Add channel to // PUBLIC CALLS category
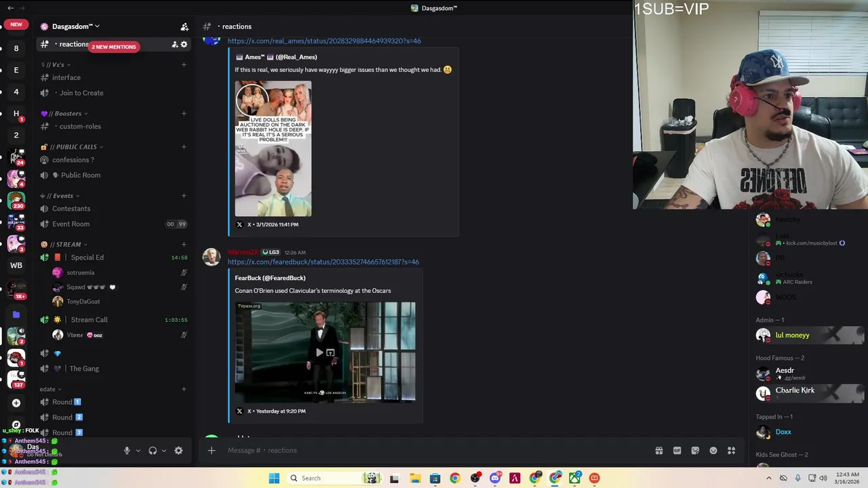The image size is (868, 488). [184, 146]
